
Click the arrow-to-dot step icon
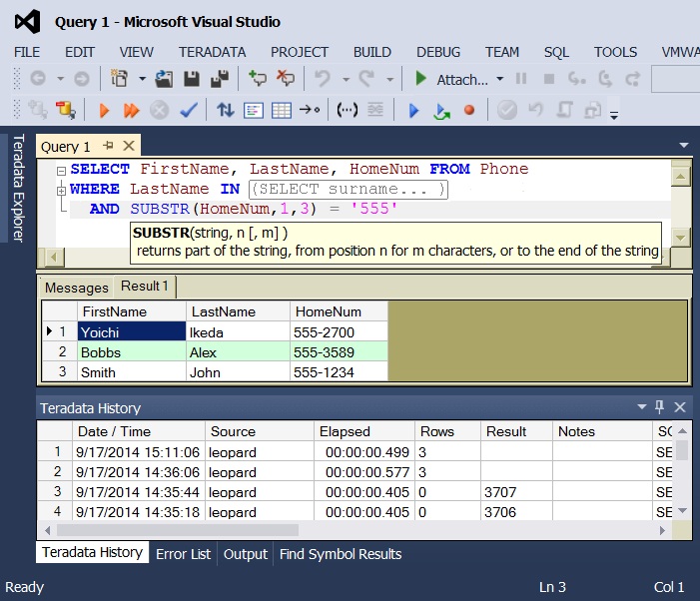(310, 109)
